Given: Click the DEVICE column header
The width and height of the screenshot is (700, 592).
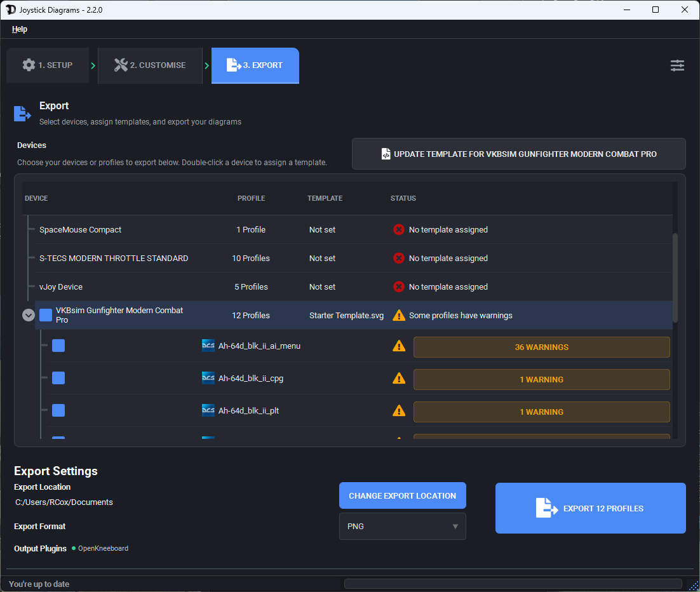Looking at the screenshot, I should pyautogui.click(x=36, y=198).
